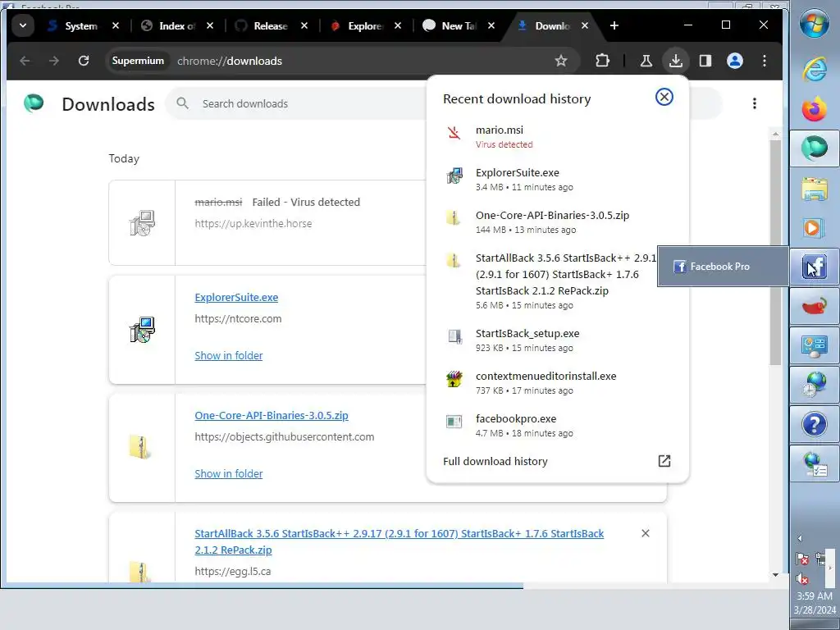Select mario.msi in recent download history
Image resolution: width=840 pixels, height=630 pixels.
click(557, 137)
